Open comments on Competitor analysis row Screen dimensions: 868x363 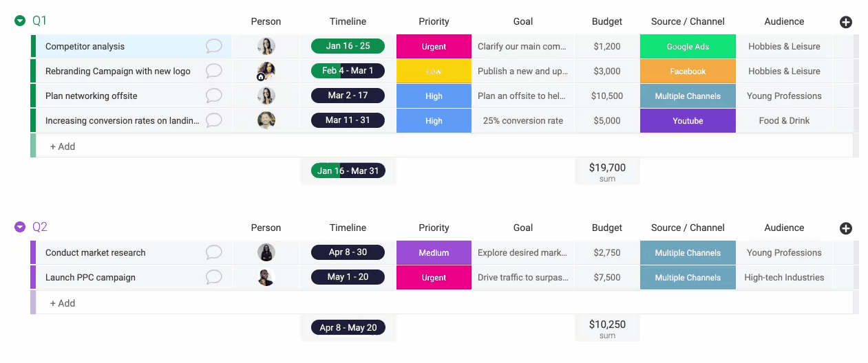214,46
